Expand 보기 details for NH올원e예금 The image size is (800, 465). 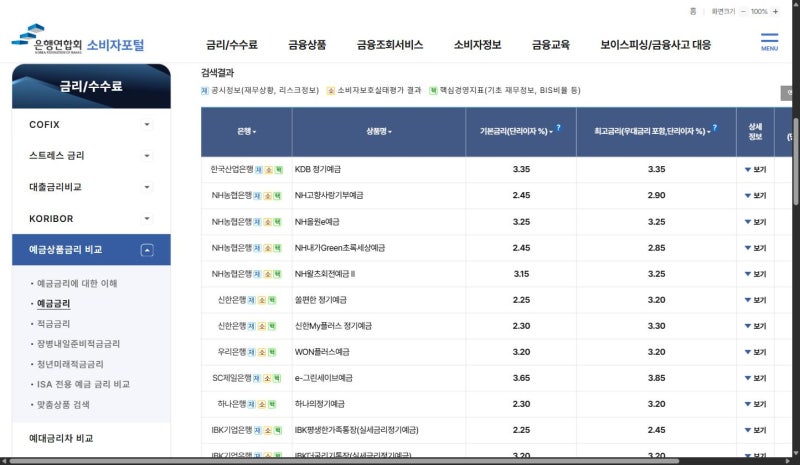tap(755, 222)
